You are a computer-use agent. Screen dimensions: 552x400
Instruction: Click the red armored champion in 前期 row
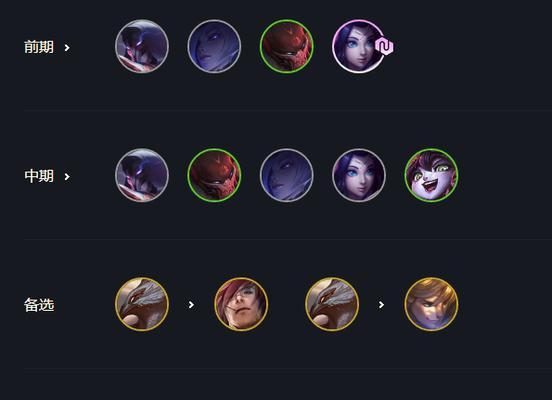click(287, 46)
